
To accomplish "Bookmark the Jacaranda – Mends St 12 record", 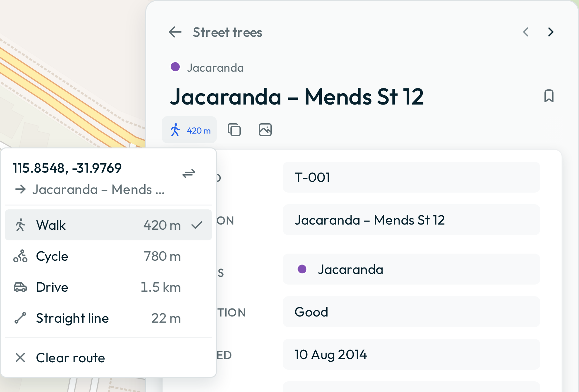I will coord(549,96).
